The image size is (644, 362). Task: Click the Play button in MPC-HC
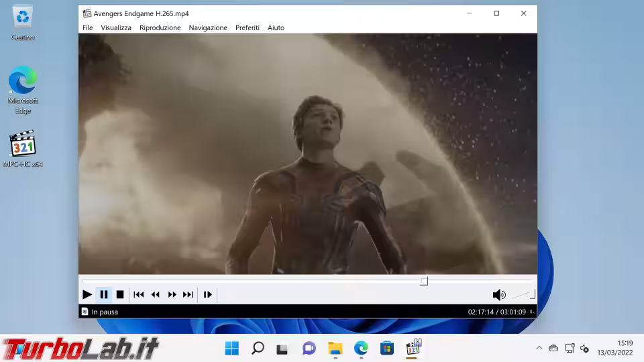pyautogui.click(x=87, y=295)
